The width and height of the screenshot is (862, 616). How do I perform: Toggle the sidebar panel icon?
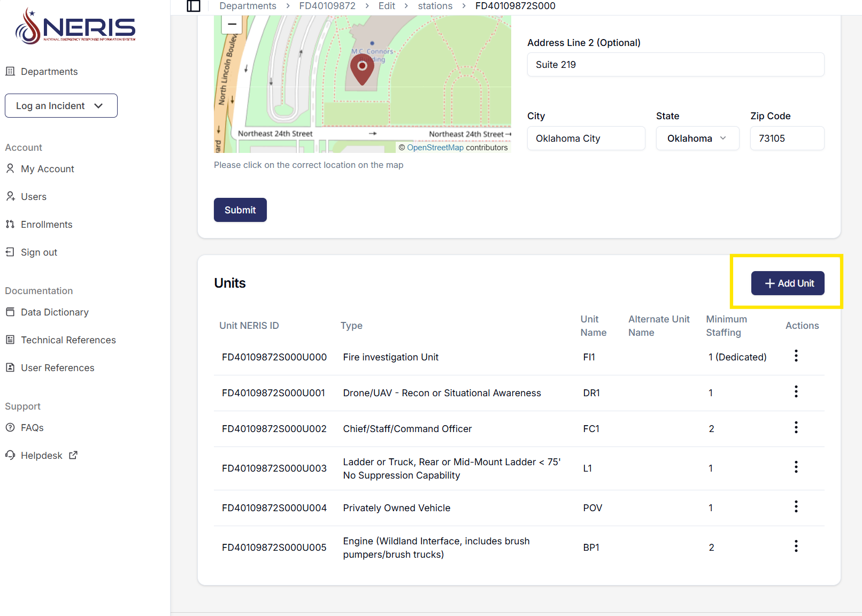pos(193,6)
